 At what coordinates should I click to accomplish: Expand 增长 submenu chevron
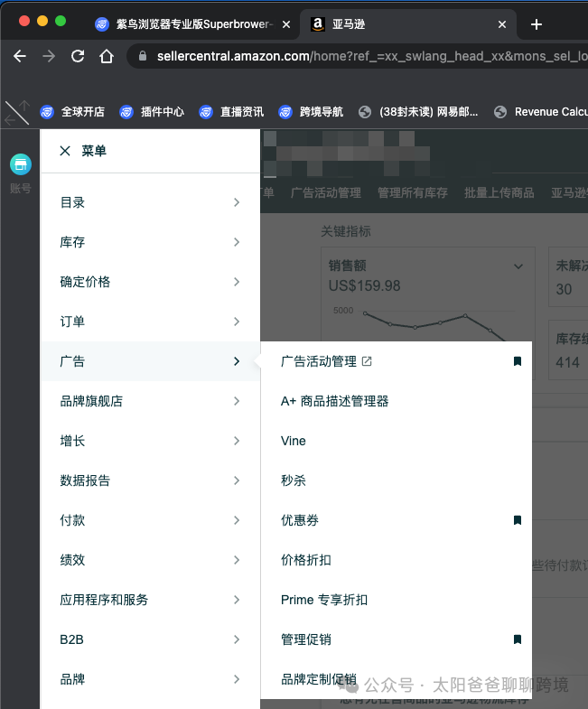237,441
